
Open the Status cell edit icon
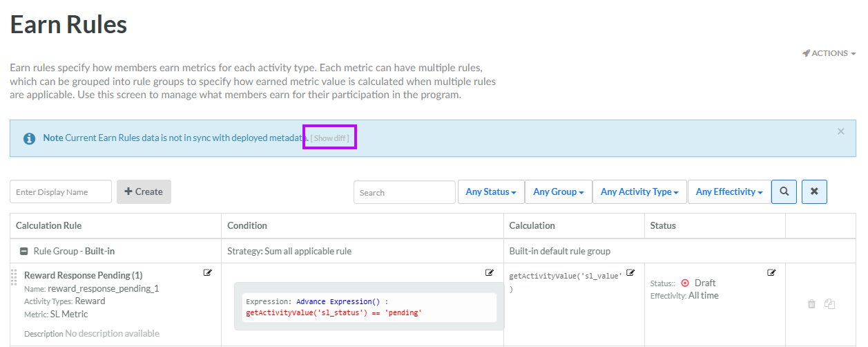tap(772, 273)
